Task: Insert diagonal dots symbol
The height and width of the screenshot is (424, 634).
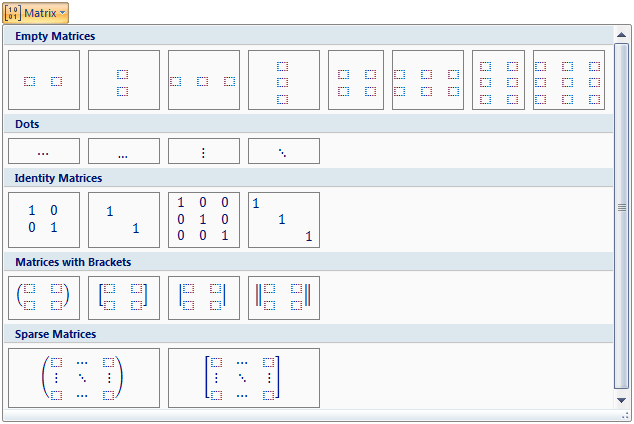Action: (x=284, y=151)
